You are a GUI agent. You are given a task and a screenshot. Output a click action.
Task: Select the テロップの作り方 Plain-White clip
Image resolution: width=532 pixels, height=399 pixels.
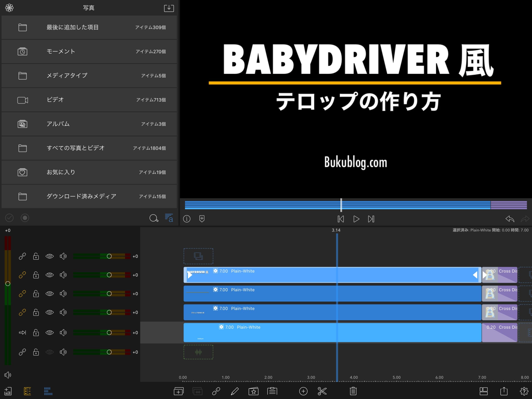coord(332,312)
